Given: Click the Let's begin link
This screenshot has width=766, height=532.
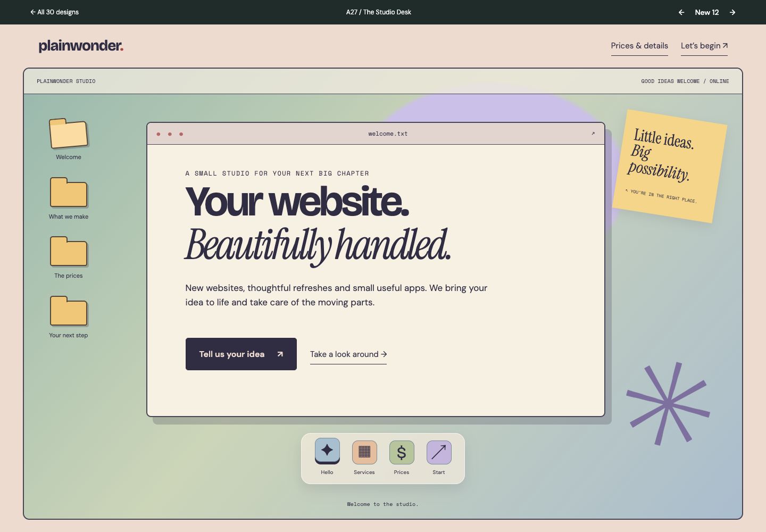Looking at the screenshot, I should (x=704, y=46).
